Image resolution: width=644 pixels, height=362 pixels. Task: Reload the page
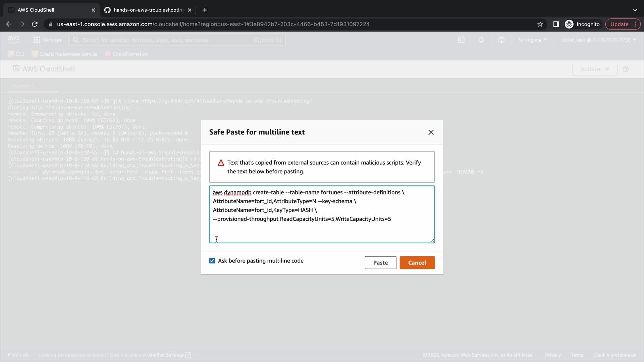35,24
